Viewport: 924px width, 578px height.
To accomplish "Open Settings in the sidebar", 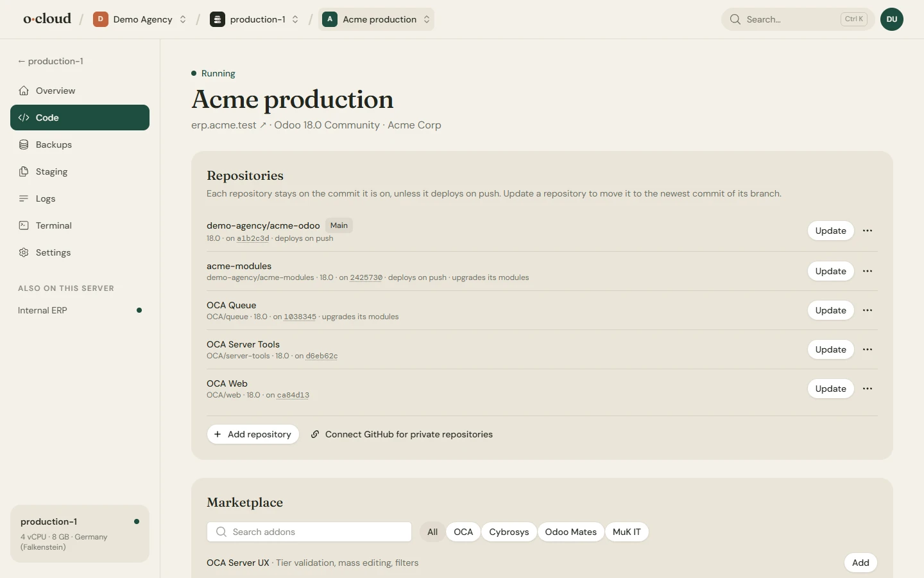I will point(80,252).
